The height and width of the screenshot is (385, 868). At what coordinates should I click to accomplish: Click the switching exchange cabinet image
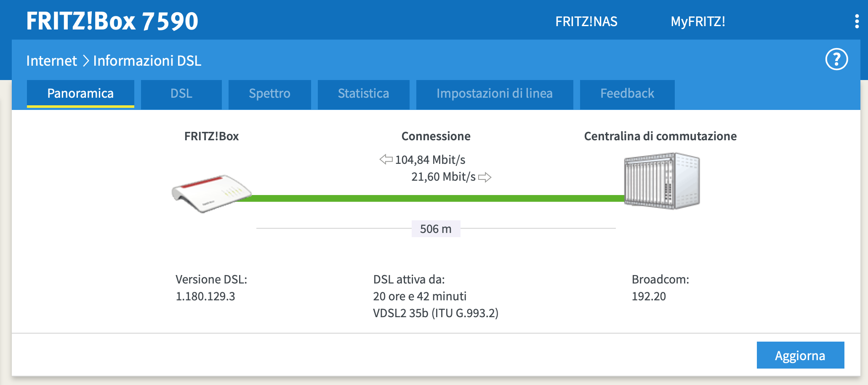(x=662, y=181)
